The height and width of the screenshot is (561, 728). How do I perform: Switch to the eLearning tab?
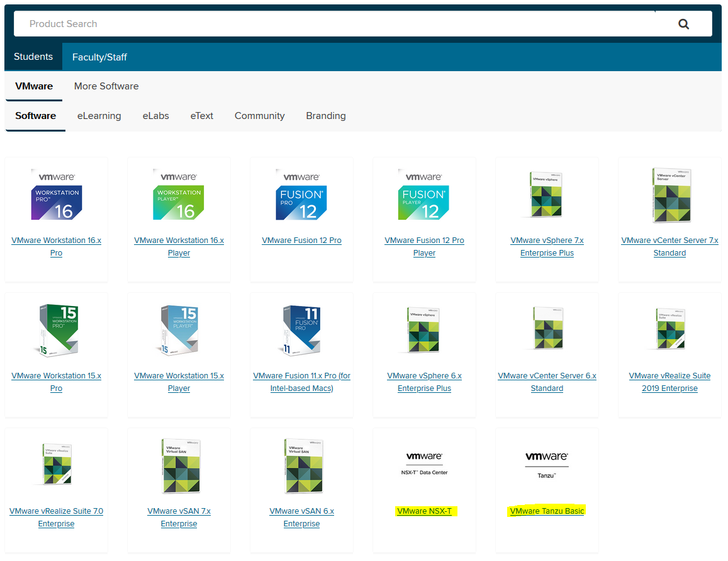point(99,116)
